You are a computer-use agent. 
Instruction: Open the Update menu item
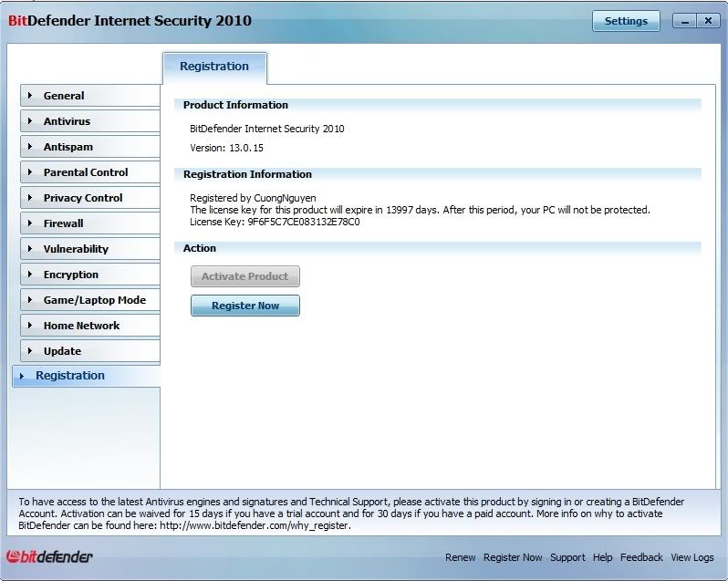90,351
